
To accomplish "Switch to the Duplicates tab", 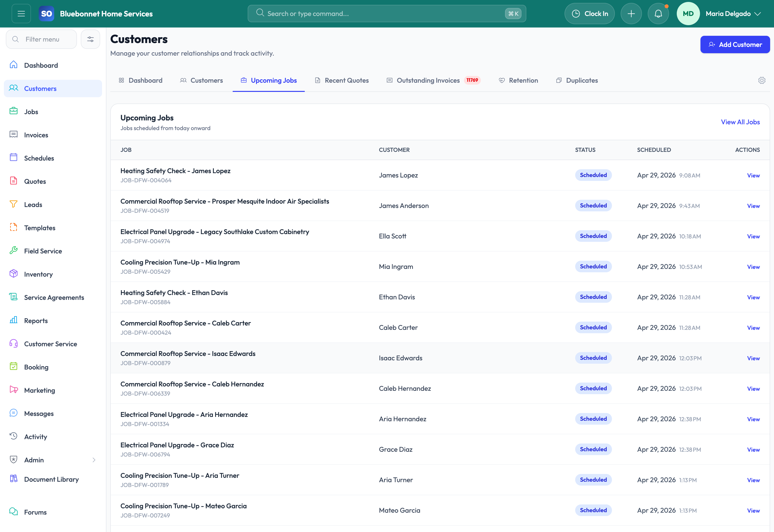I will coord(577,80).
